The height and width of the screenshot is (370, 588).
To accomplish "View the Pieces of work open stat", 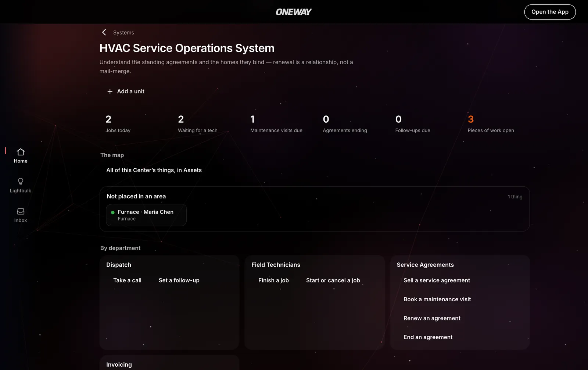I will click(x=491, y=124).
